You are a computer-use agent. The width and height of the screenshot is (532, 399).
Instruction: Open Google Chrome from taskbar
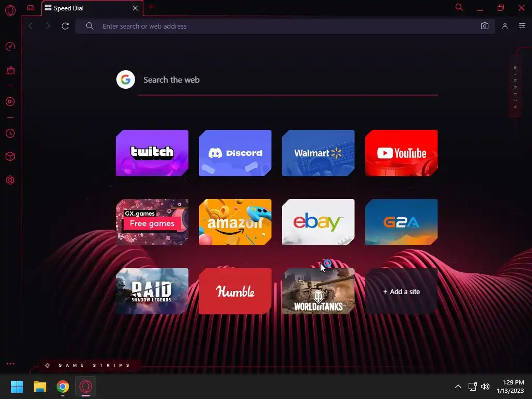63,387
